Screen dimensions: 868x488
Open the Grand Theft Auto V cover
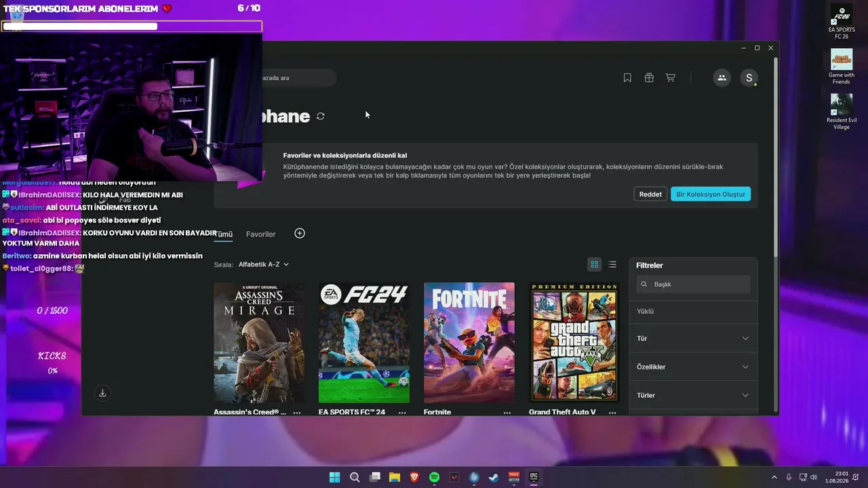pos(574,343)
